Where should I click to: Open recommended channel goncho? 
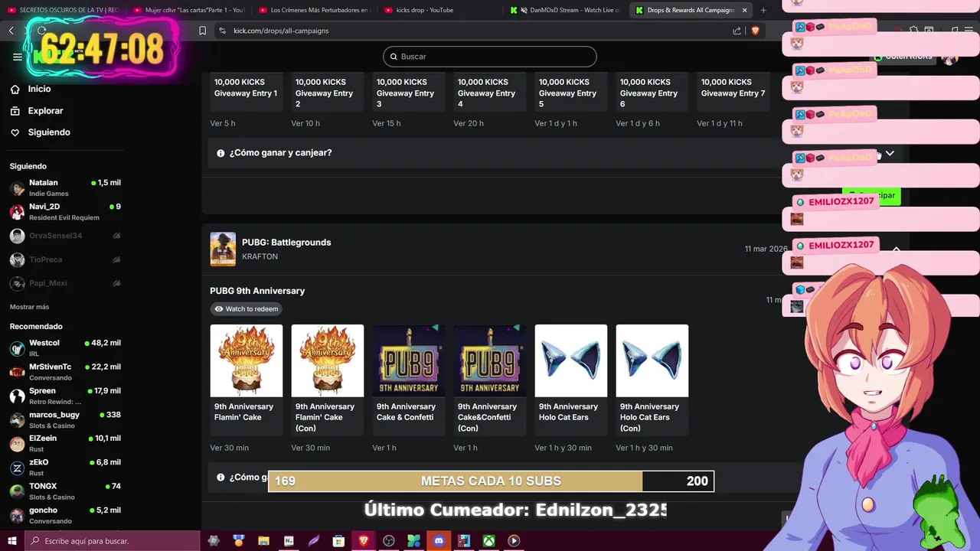65,515
